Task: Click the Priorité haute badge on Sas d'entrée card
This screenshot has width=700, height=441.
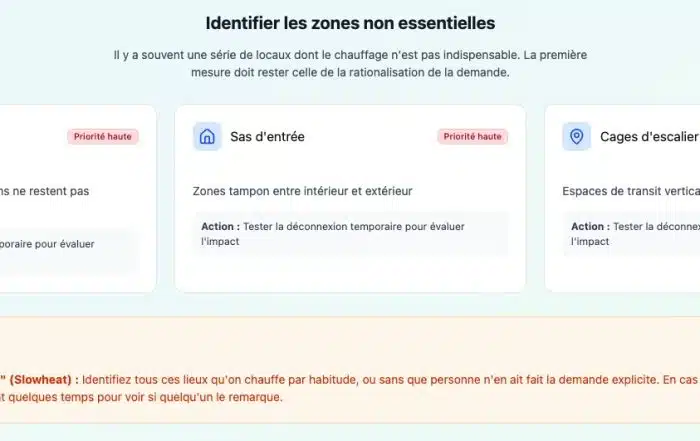Action: click(x=472, y=137)
